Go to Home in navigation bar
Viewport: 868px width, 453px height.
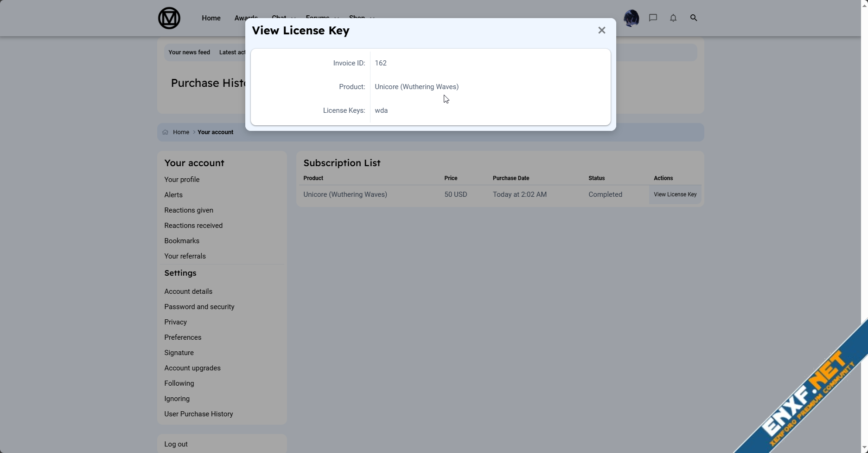coord(211,18)
